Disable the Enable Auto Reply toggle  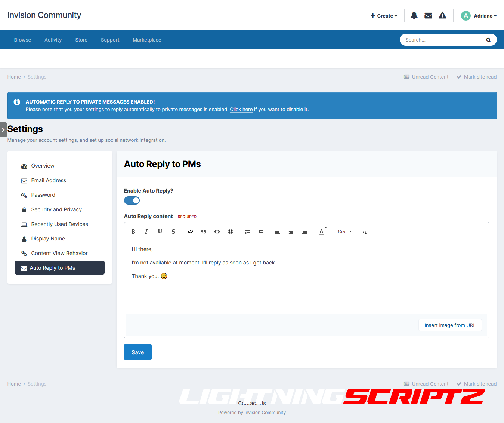click(x=132, y=200)
